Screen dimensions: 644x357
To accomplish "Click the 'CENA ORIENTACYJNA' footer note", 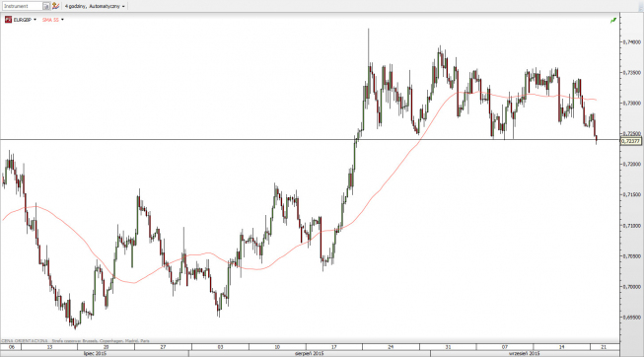I will (25, 341).
